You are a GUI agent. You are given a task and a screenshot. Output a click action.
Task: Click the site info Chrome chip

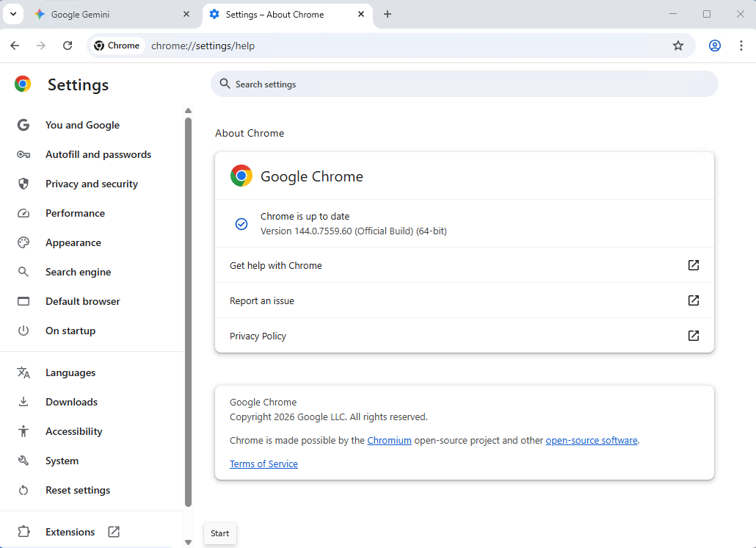click(x=117, y=46)
